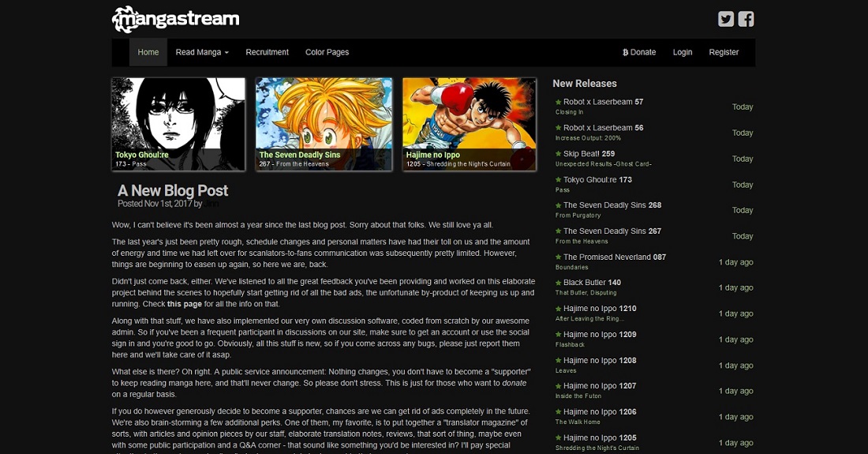Click star icon beside Black Butler 140
Image resolution: width=868 pixels, height=454 pixels.
pos(558,283)
